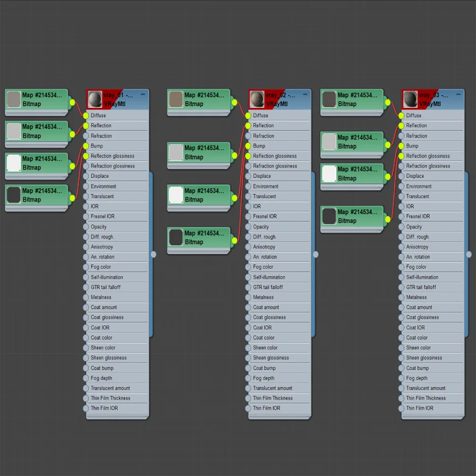Collapse the vray_02 node with its minus button

click(x=305, y=95)
